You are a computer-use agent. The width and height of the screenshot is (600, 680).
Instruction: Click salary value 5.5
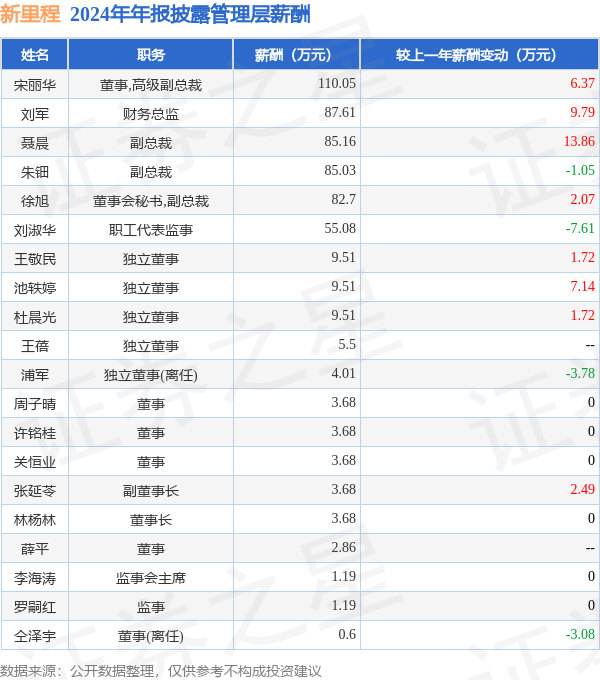click(347, 345)
